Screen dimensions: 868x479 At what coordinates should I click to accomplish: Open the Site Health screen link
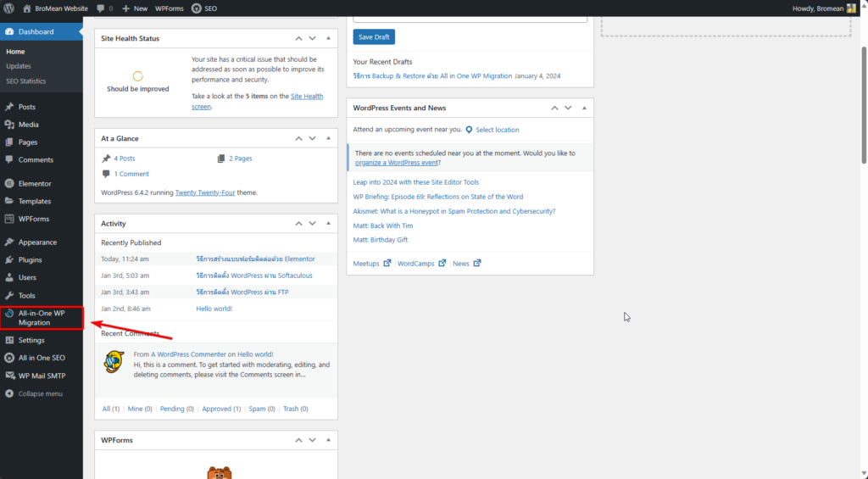pyautogui.click(x=306, y=97)
